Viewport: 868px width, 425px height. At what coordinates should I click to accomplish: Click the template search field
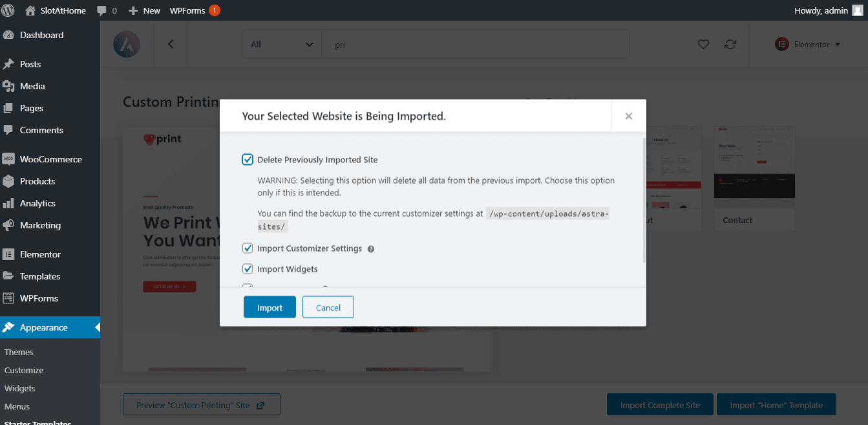[475, 45]
